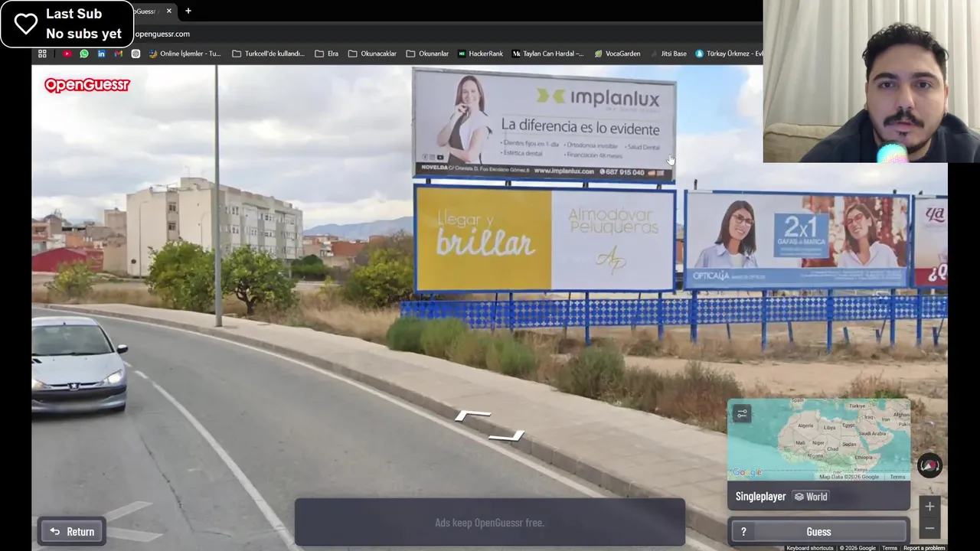Zoom out with the minus button

tap(929, 528)
